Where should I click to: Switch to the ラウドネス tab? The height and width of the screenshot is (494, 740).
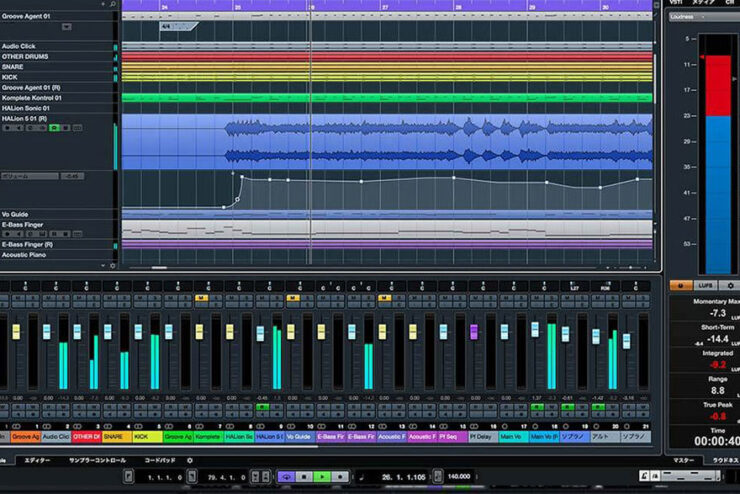(725, 460)
